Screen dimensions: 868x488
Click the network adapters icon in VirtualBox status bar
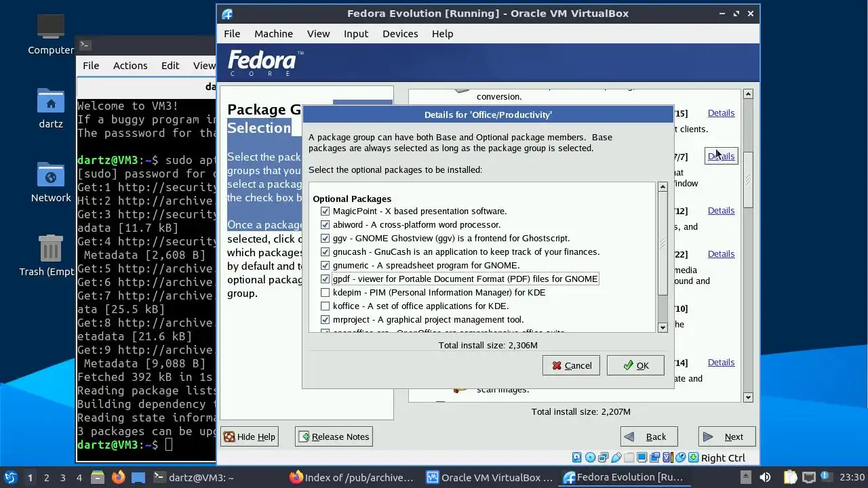(603, 457)
